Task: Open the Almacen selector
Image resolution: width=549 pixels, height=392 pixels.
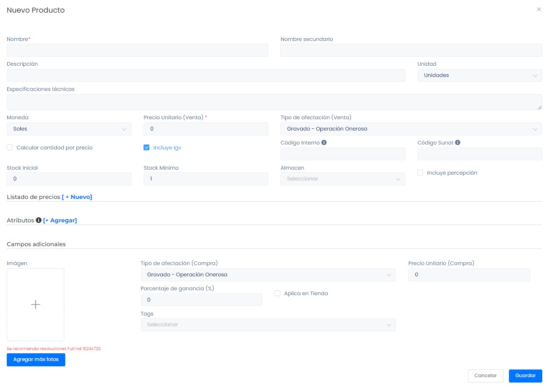Action: [342, 179]
